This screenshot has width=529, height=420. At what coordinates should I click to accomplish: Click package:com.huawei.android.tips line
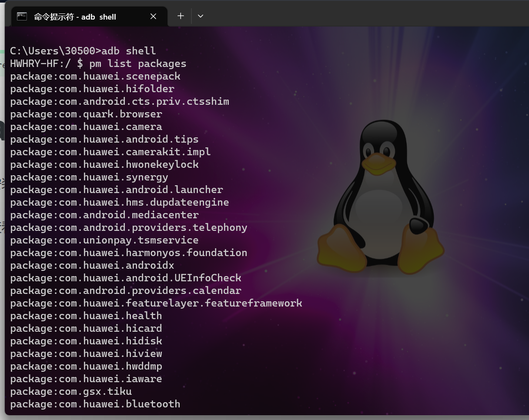(x=104, y=139)
